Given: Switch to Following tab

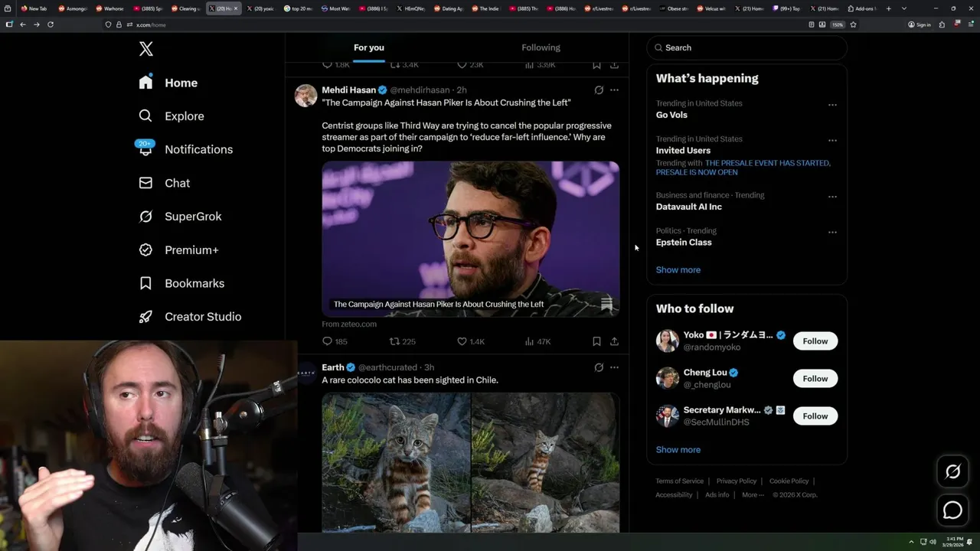Looking at the screenshot, I should click(x=541, y=47).
